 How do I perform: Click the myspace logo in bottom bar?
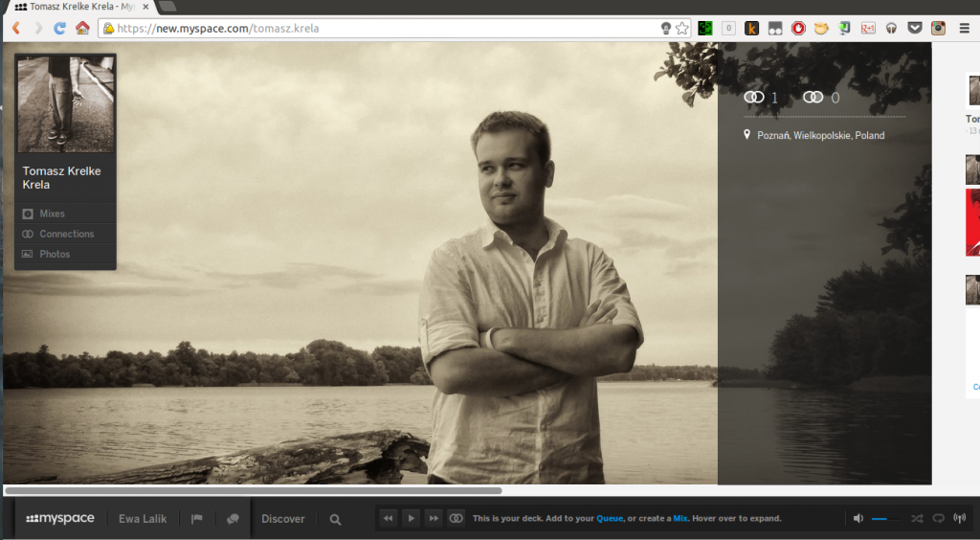[60, 518]
